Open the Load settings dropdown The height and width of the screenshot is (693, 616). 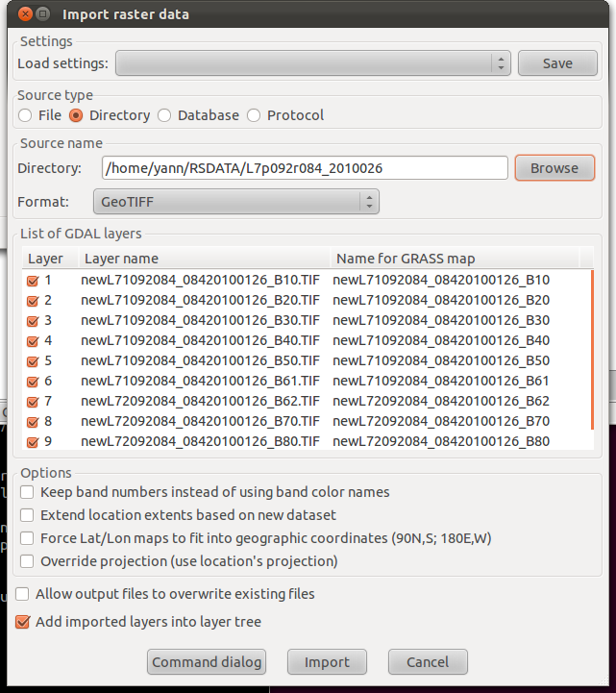point(313,63)
